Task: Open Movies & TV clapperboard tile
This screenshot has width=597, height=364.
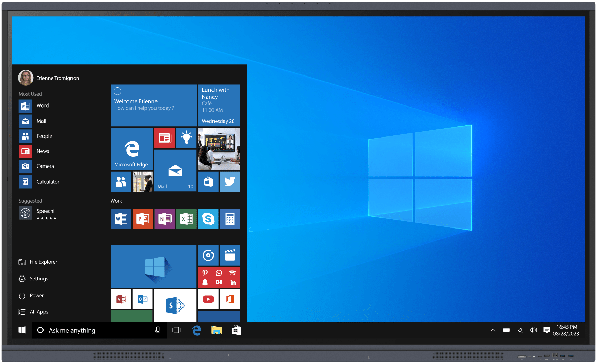Action: (230, 255)
